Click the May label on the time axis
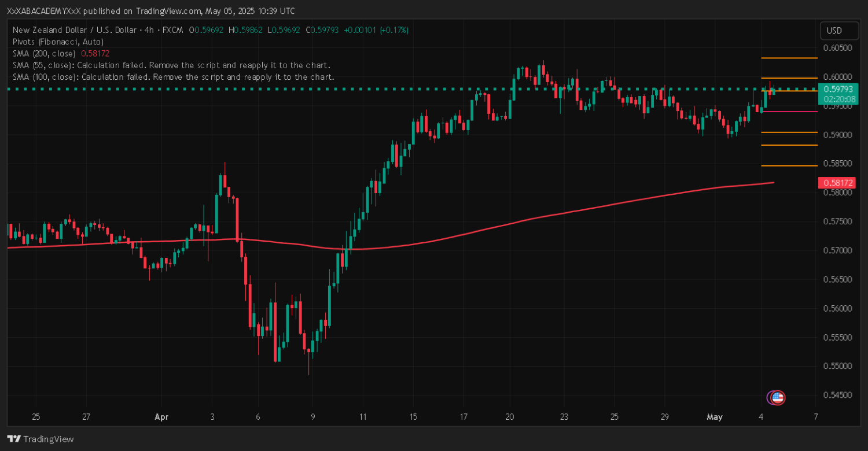Screen dimensions: 868x451 (715, 416)
